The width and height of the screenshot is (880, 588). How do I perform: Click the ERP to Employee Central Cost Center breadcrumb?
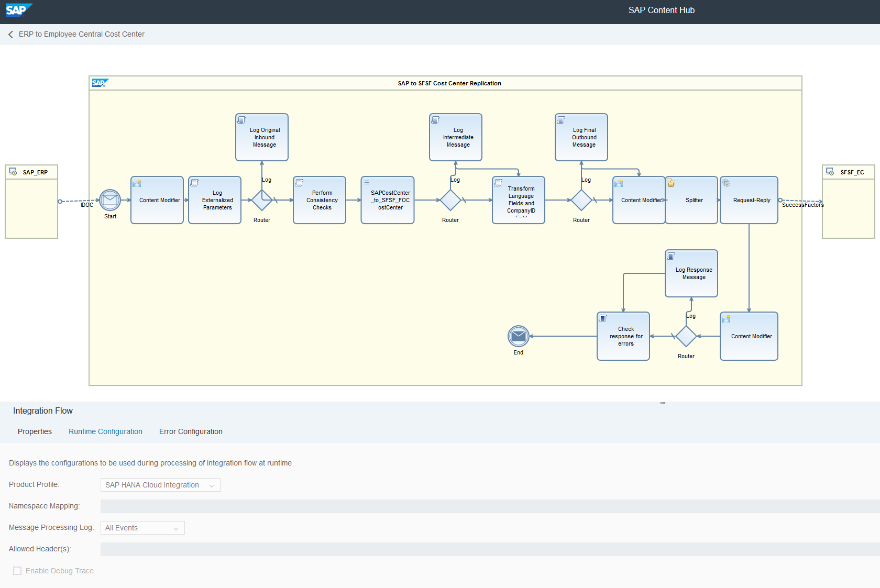pos(82,34)
